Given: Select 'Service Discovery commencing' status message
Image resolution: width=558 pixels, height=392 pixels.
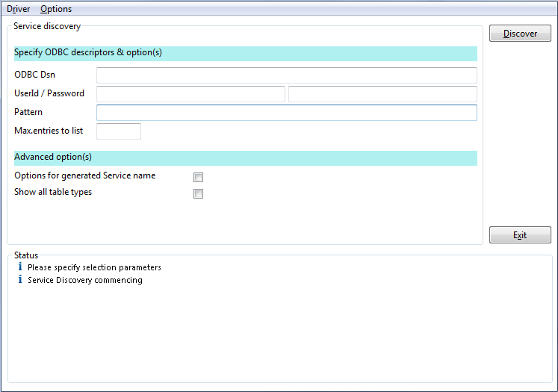Looking at the screenshot, I should [85, 280].
